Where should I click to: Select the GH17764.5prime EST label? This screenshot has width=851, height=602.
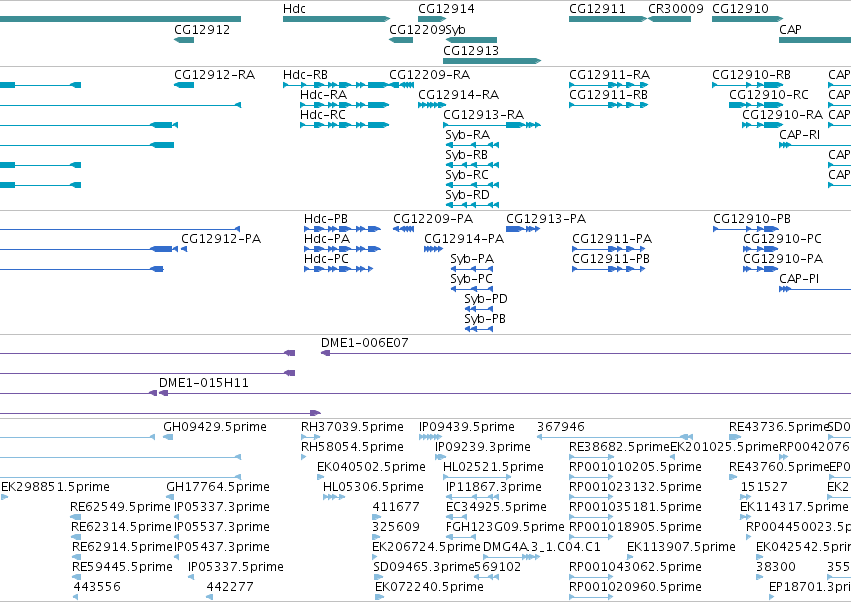pyautogui.click(x=218, y=487)
